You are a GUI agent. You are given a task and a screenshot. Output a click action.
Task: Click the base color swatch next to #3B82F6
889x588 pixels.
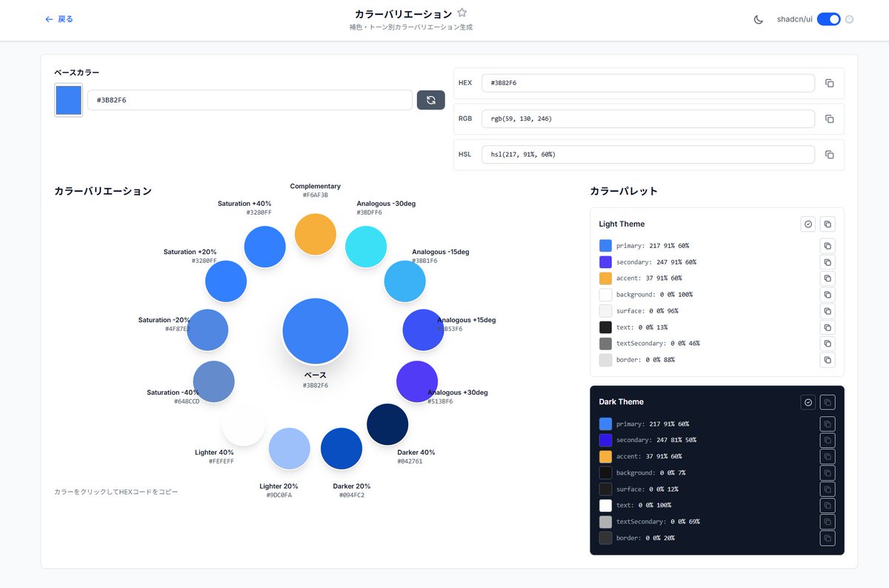tap(68, 99)
